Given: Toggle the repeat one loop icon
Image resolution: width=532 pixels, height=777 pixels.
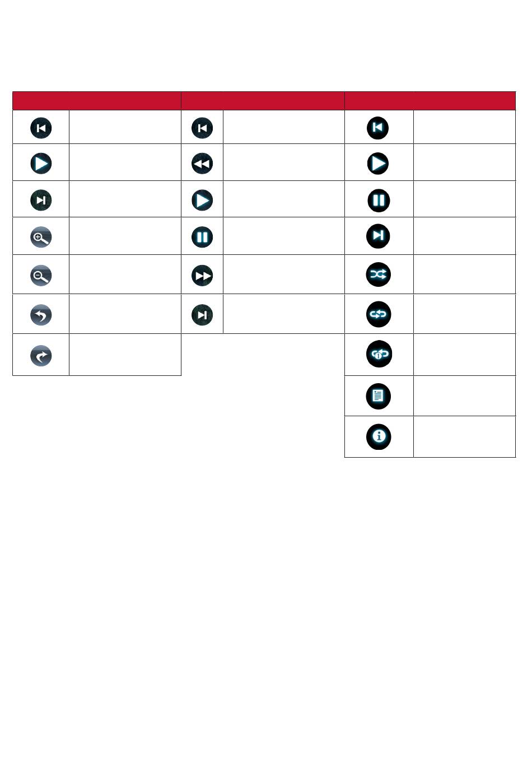Looking at the screenshot, I should 379,354.
